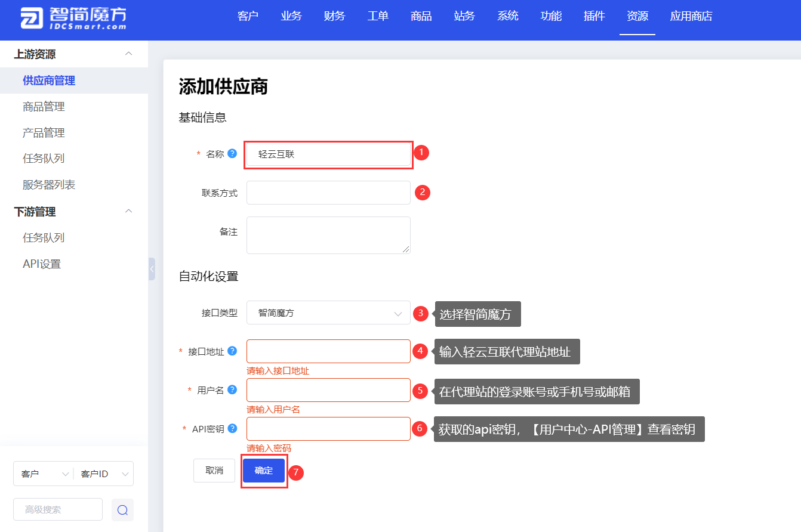Click the search magnifier icon button

(x=122, y=510)
